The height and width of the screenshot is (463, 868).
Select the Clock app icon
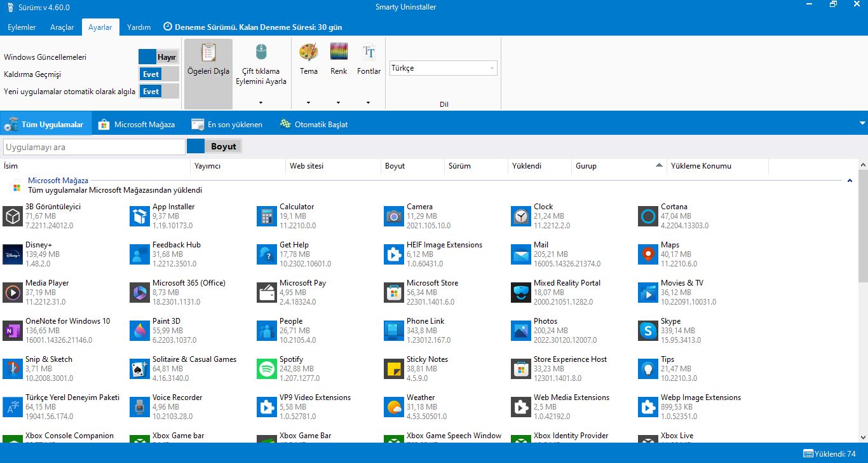[521, 216]
